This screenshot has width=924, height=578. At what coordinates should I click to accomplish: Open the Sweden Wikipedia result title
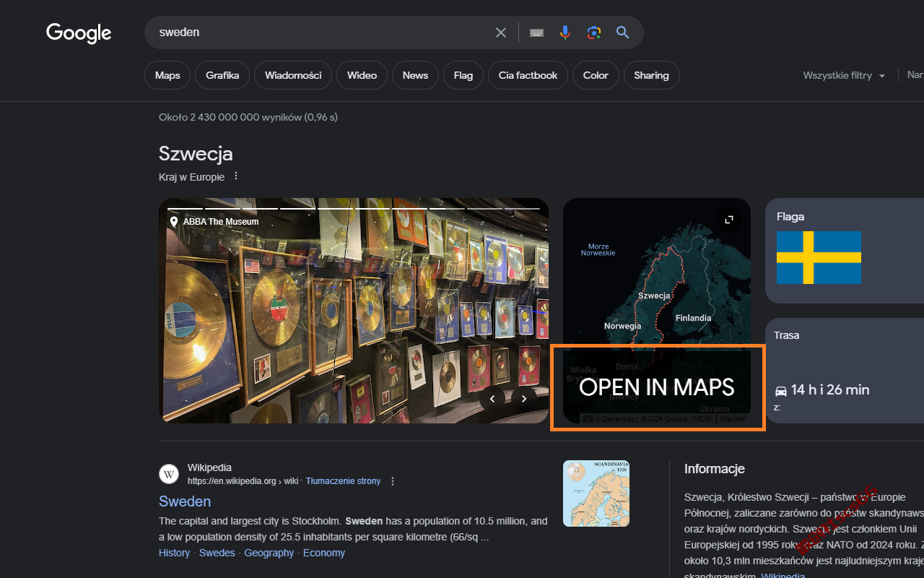[x=185, y=501]
